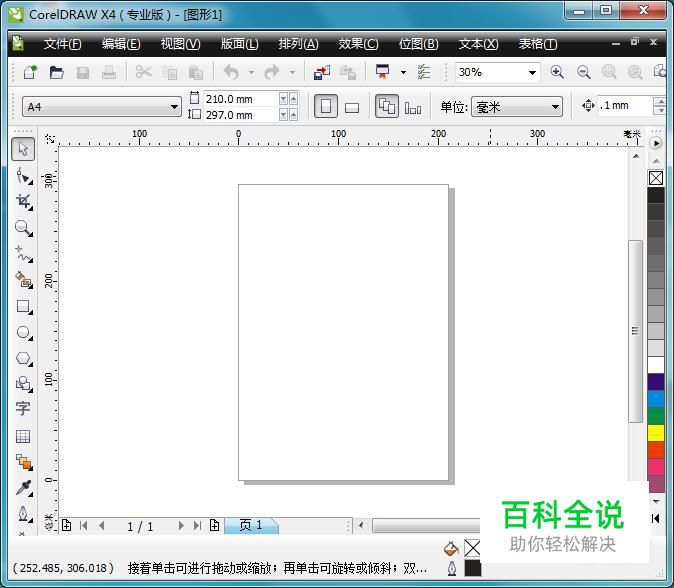Increase page width with up stepper
This screenshot has height=588, width=674.
293,99
